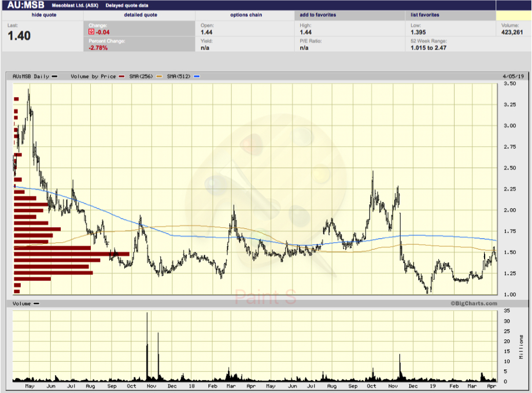Click the 52 Week Range value
Viewport: 532px width, 393px height.
428,48
